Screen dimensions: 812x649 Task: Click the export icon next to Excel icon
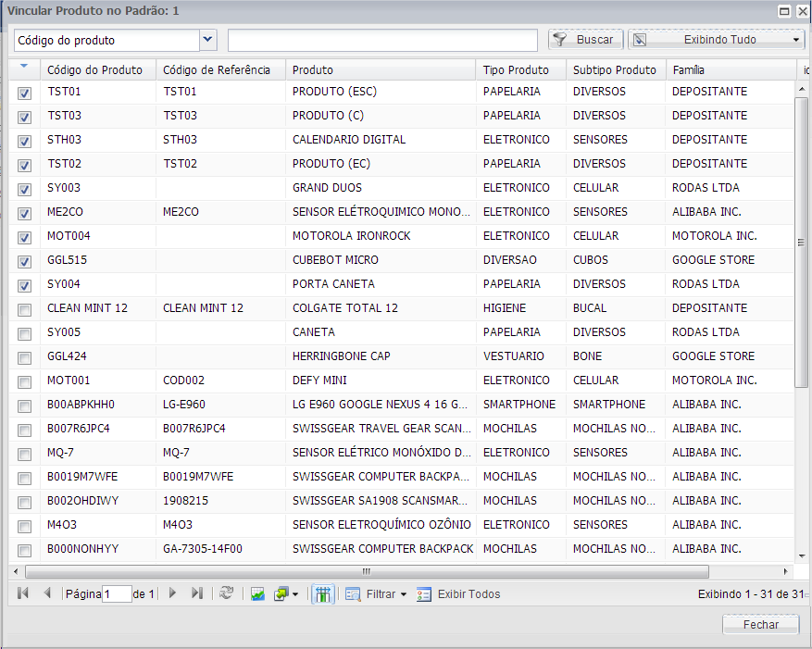[x=280, y=593]
